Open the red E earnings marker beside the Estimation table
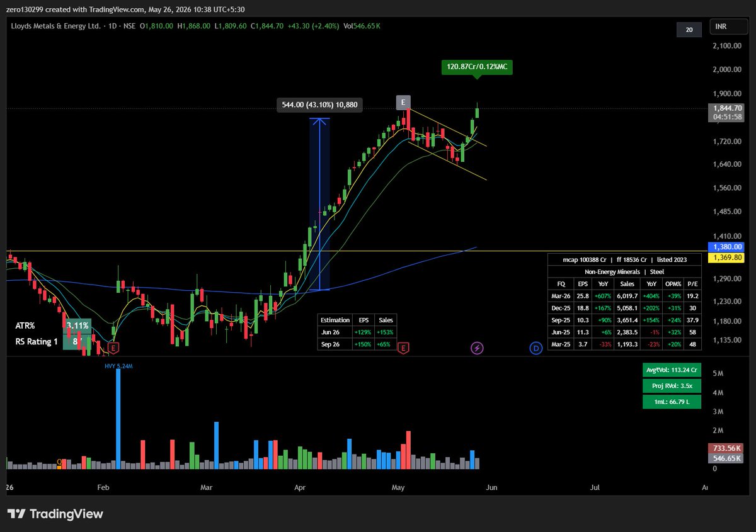 tap(403, 348)
